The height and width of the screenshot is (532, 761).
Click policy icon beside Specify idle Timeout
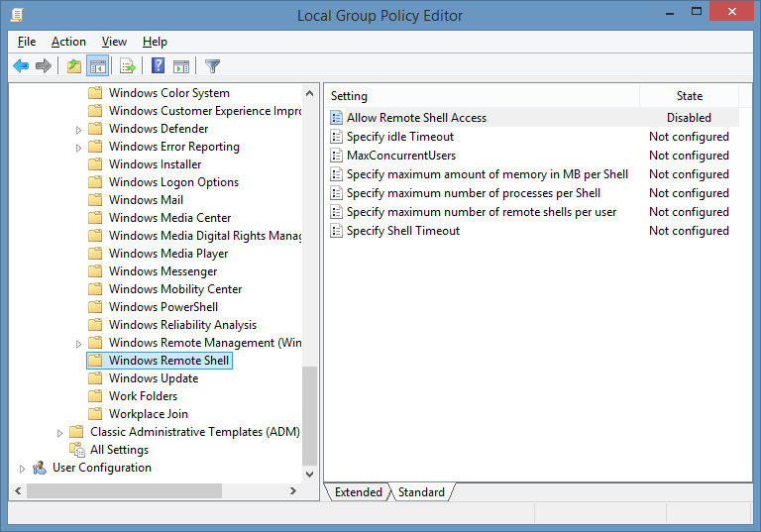click(336, 137)
